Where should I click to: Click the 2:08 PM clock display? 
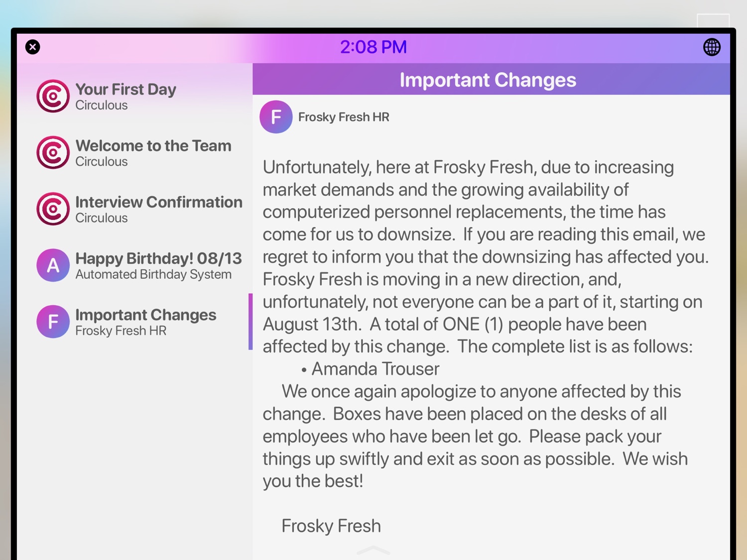[373, 47]
